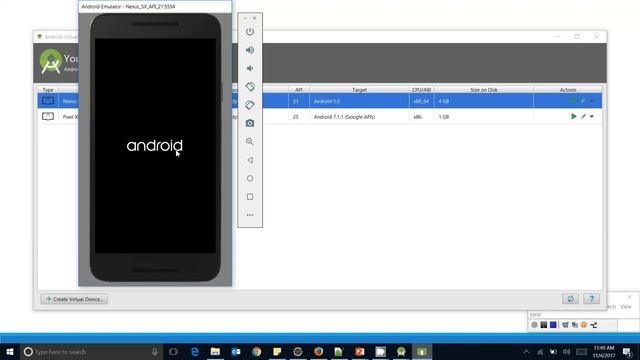Rotate the emulator right using toolbar icon

point(250,105)
